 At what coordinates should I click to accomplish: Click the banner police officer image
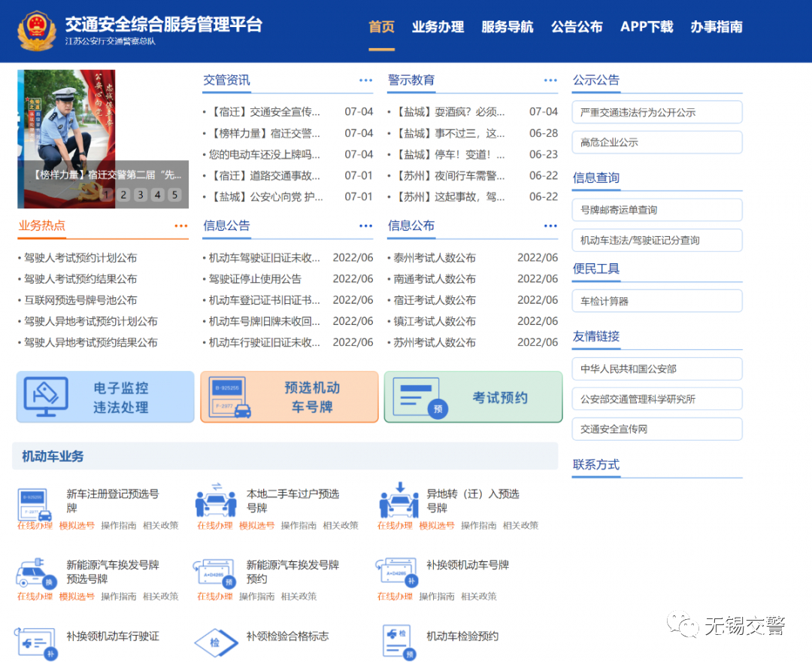click(102, 139)
